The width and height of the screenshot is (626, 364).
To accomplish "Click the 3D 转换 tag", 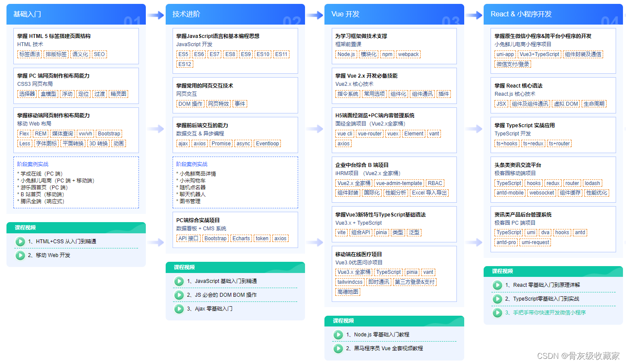I will (x=98, y=144).
